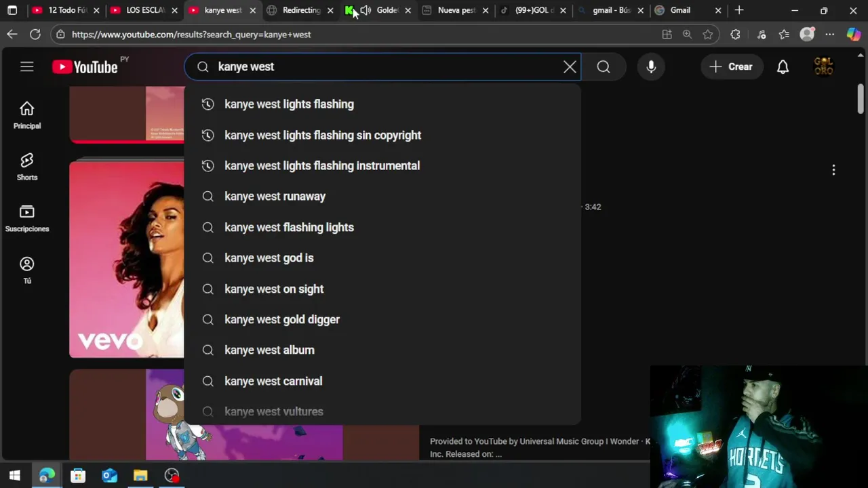Run the search with the magnifier button

click(604, 66)
